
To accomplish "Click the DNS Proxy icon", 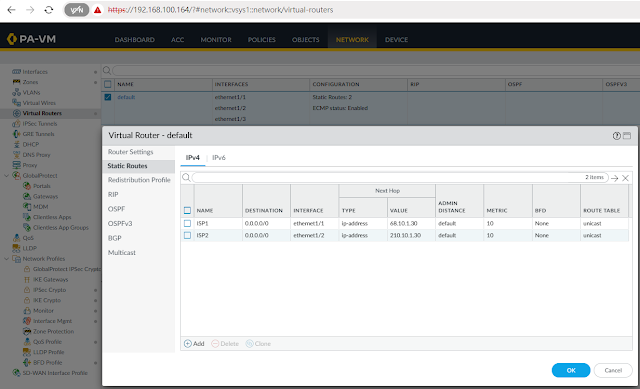I will pyautogui.click(x=16, y=155).
